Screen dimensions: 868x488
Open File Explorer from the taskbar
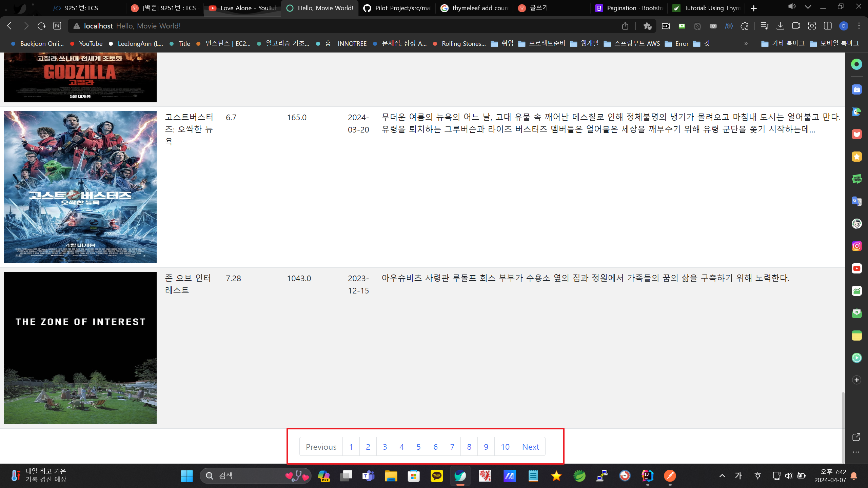click(391, 476)
